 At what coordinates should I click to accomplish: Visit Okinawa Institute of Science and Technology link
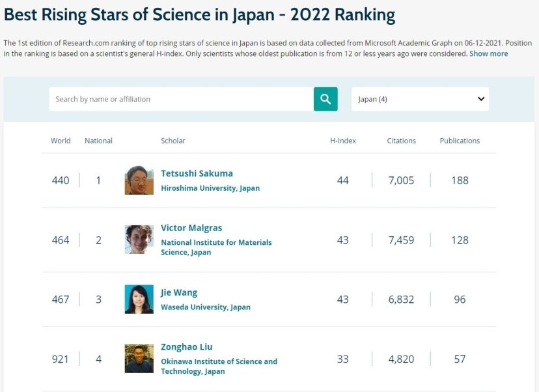point(219,366)
